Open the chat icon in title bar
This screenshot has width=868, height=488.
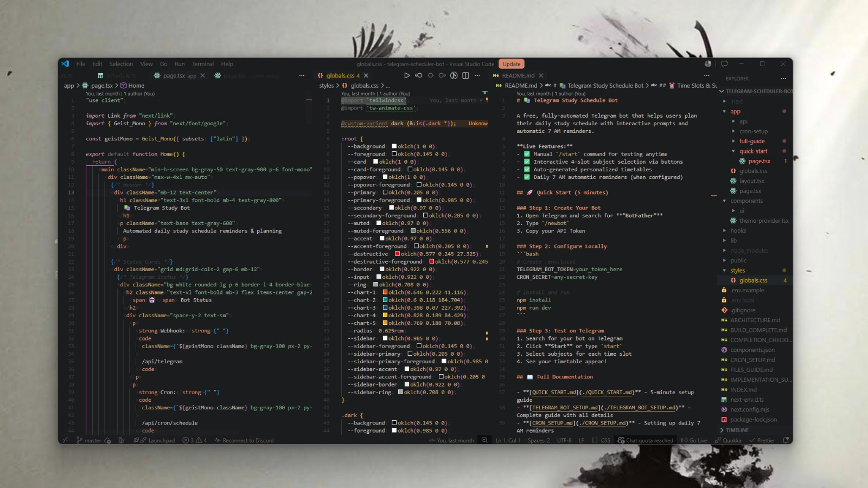pos(724,64)
